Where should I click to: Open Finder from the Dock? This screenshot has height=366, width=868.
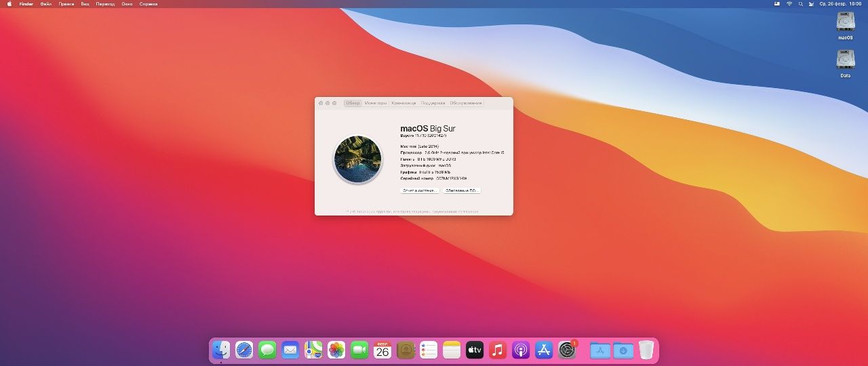pos(221,350)
